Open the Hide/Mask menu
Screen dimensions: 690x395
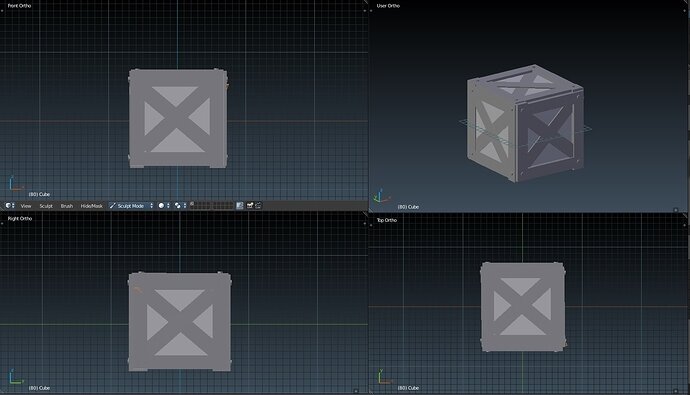92,206
